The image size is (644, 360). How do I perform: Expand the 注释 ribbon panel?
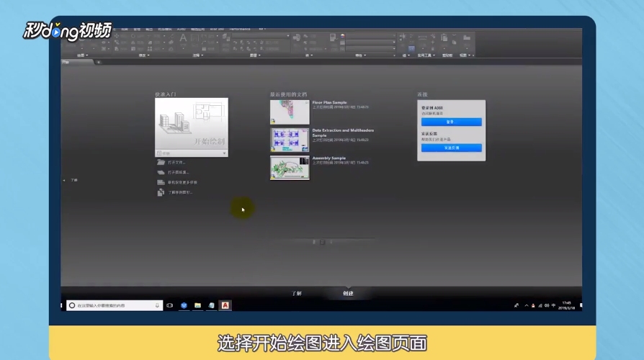(x=198, y=55)
